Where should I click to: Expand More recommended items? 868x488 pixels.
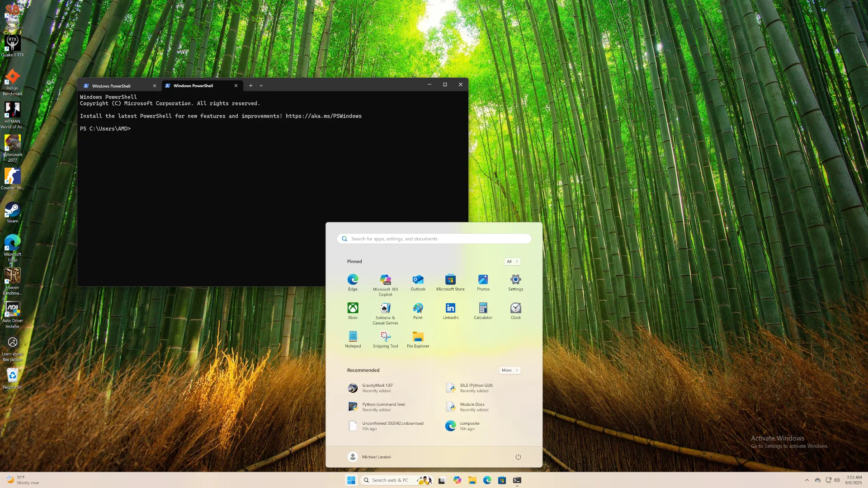click(509, 370)
